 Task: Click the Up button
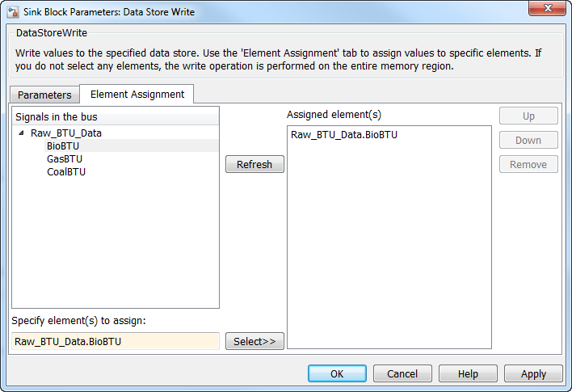528,116
